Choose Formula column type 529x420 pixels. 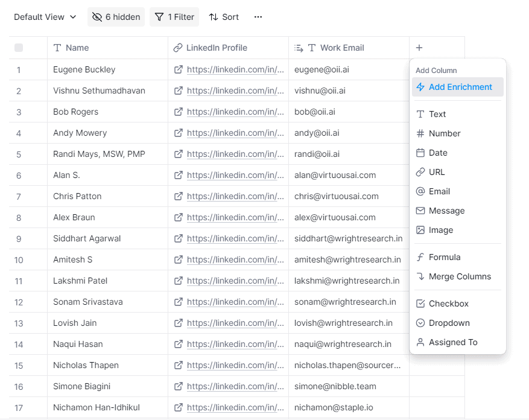(x=444, y=257)
